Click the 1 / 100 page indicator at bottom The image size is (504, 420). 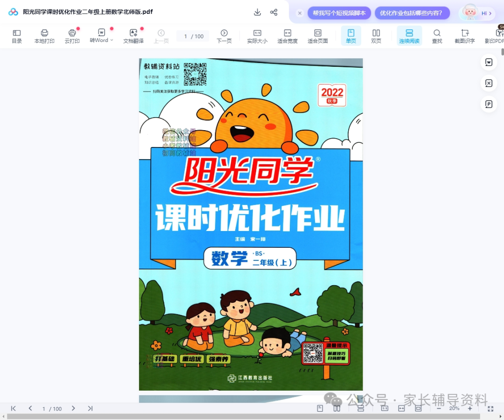tap(52, 408)
